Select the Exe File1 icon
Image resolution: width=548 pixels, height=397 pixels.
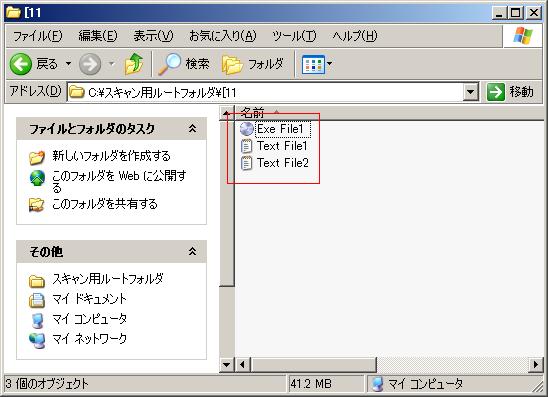point(247,129)
